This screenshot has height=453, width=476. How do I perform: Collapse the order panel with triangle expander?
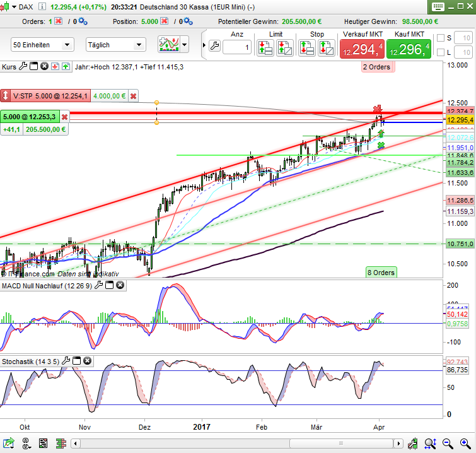(204, 45)
